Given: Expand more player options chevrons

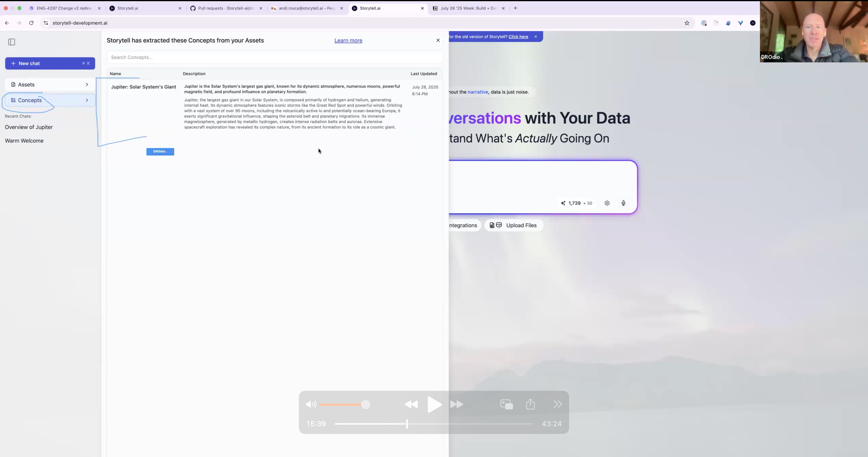Looking at the screenshot, I should (558, 404).
